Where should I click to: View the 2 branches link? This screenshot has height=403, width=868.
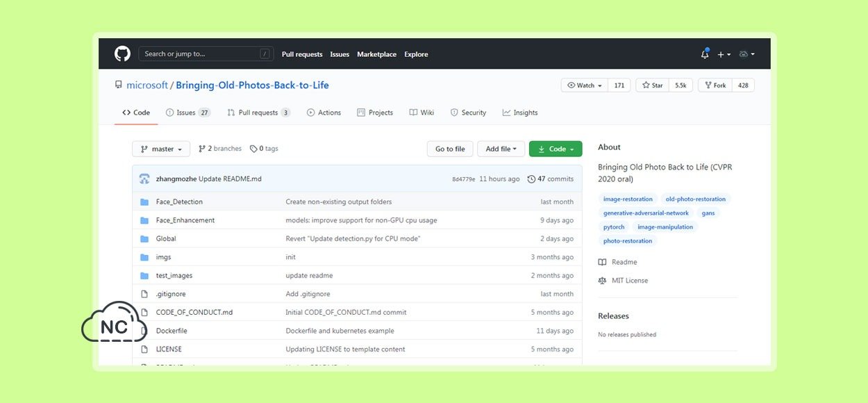220,149
